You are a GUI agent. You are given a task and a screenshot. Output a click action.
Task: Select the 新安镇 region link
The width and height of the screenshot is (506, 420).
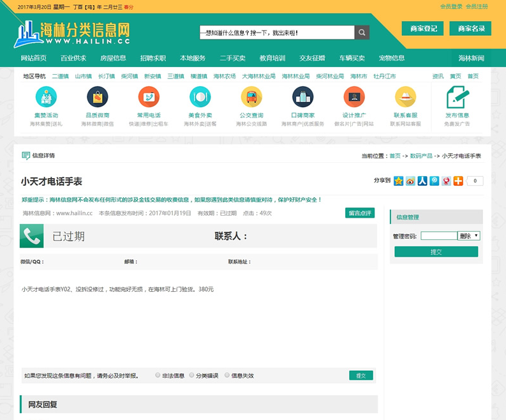[153, 76]
